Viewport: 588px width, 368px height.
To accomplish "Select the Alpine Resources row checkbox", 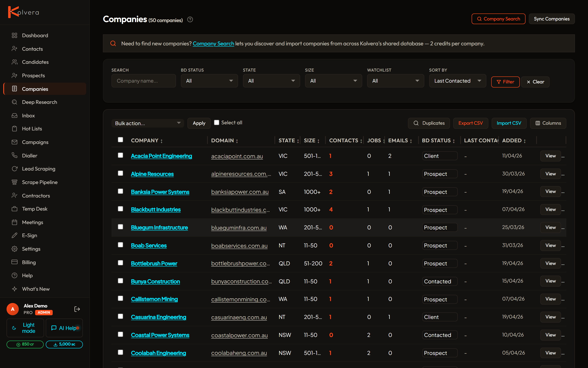I will click(x=120, y=173).
